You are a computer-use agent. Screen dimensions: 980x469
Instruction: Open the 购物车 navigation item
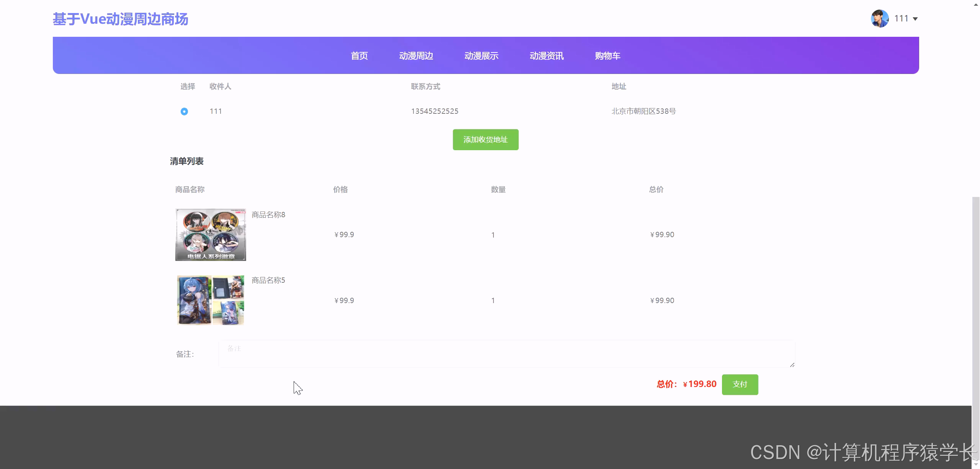[608, 56]
